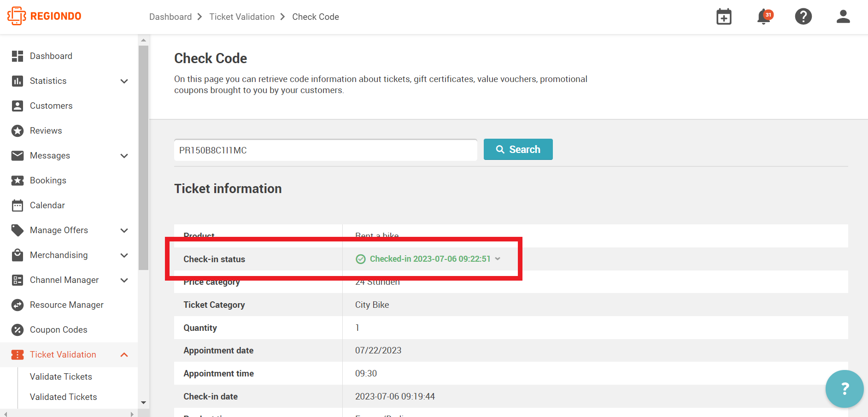Image resolution: width=868 pixels, height=417 pixels.
Task: Click the Regiondo logo
Action: [44, 16]
